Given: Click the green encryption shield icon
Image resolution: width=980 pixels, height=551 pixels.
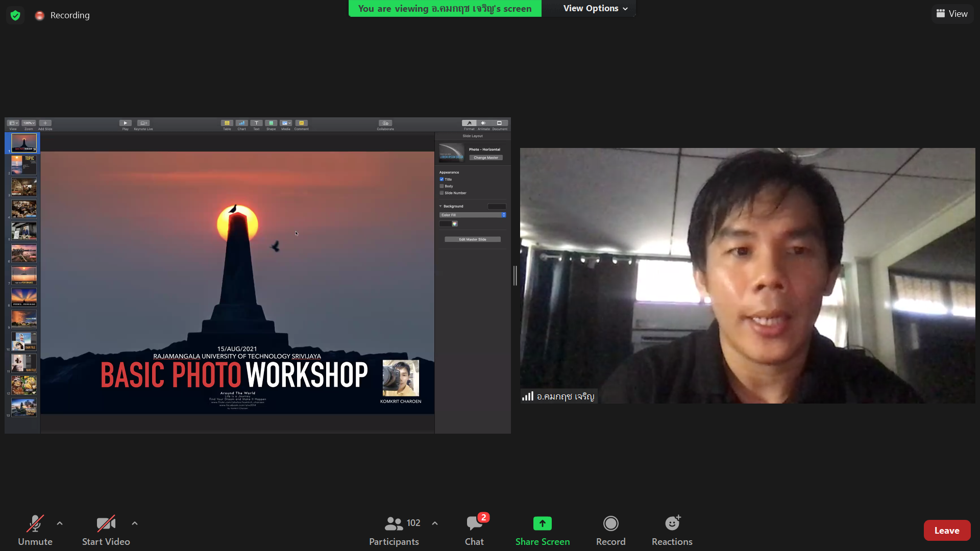Looking at the screenshot, I should click(x=15, y=15).
